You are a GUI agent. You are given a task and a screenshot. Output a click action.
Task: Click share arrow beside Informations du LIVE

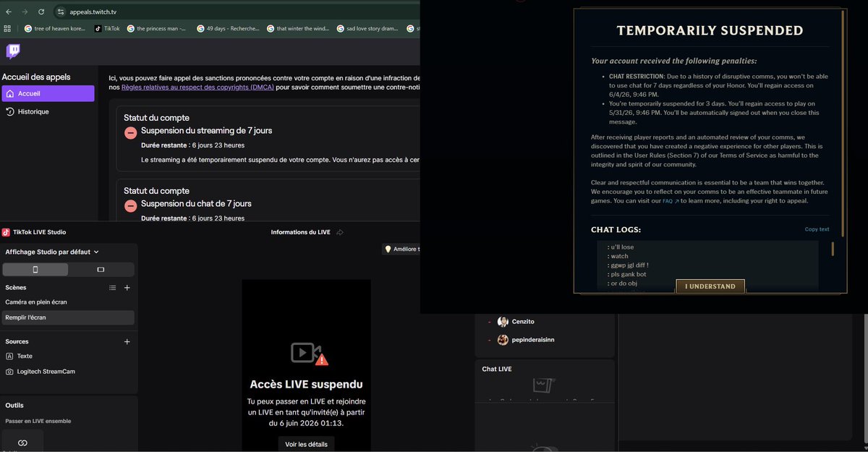(340, 232)
